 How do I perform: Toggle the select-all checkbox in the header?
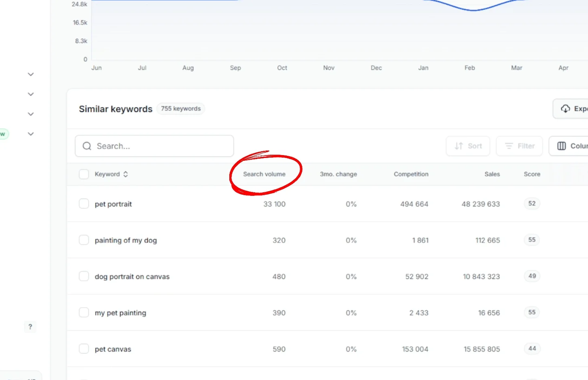point(84,174)
